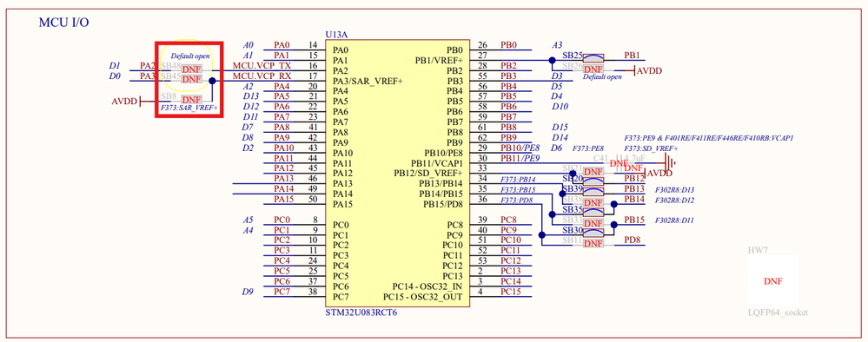Viewport: 868px width, 342px height.
Task: Click the Arduino A0 label
Action: [248, 45]
